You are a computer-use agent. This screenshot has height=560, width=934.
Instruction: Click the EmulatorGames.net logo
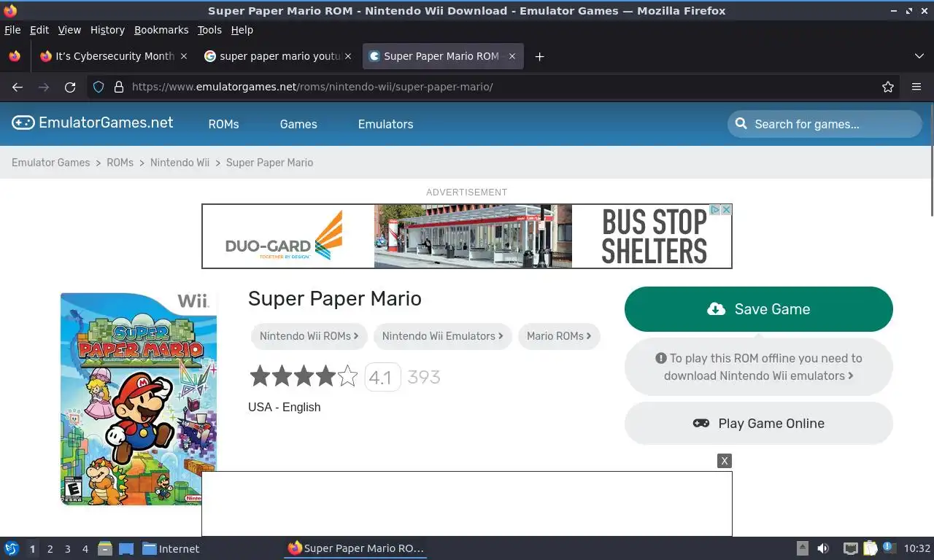(x=93, y=122)
